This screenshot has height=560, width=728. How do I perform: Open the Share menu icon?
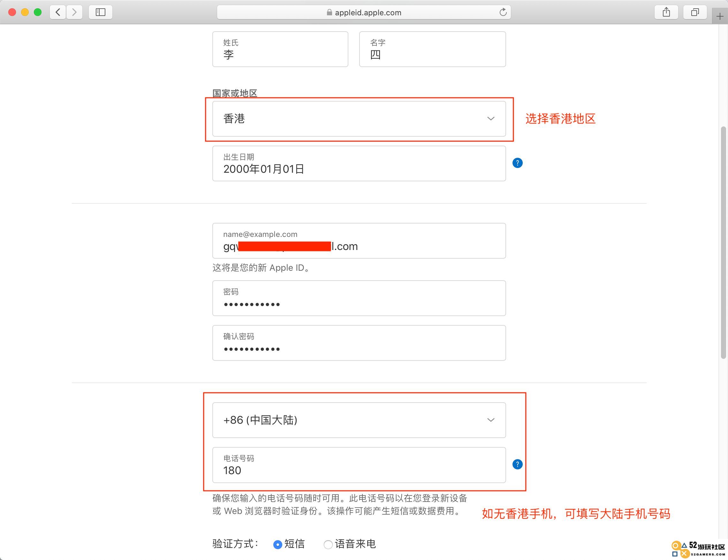pos(666,12)
